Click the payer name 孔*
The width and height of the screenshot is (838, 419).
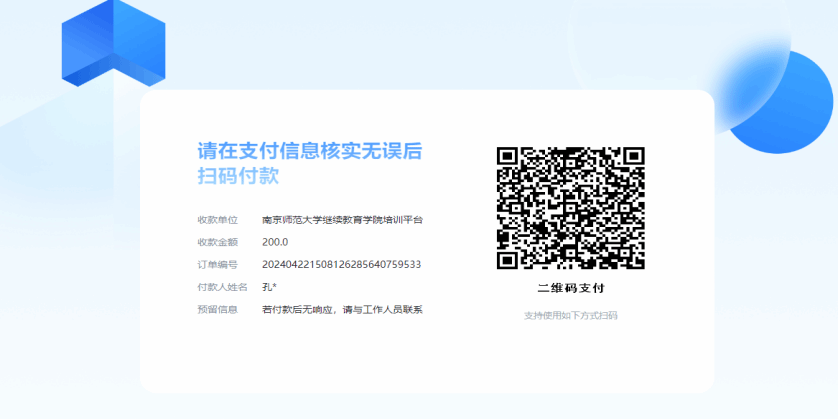[269, 287]
